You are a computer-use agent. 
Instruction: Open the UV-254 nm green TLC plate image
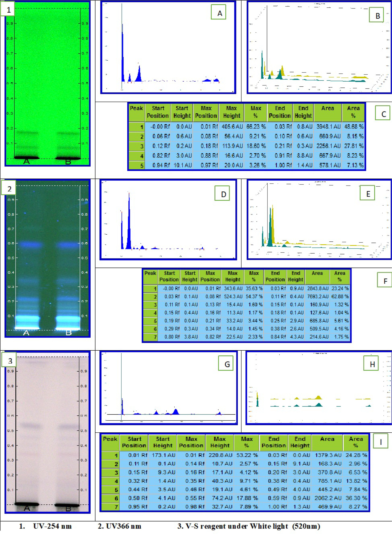coord(47,83)
